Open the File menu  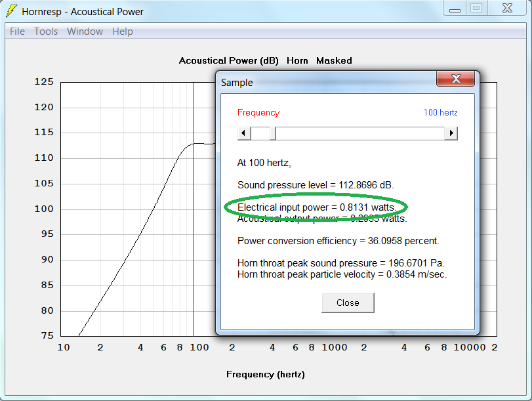tap(17, 32)
